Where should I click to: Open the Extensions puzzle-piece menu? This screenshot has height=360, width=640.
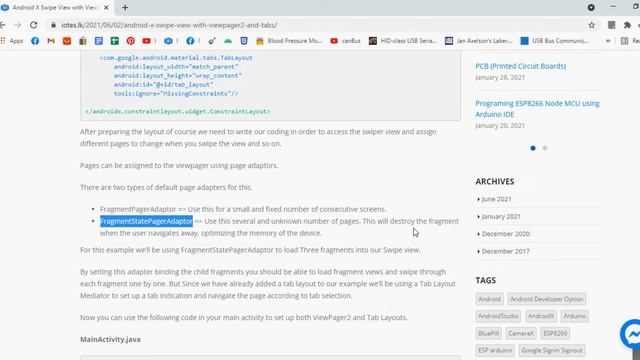pos(627,25)
